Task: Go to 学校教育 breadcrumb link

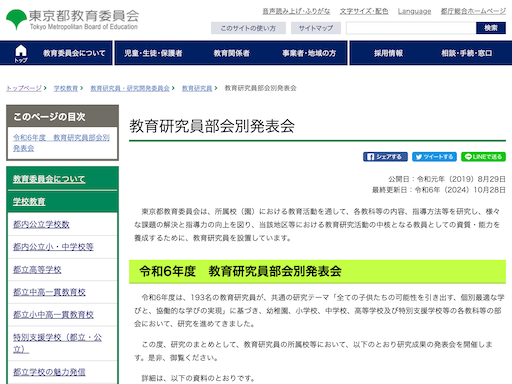Action: pyautogui.click(x=66, y=88)
